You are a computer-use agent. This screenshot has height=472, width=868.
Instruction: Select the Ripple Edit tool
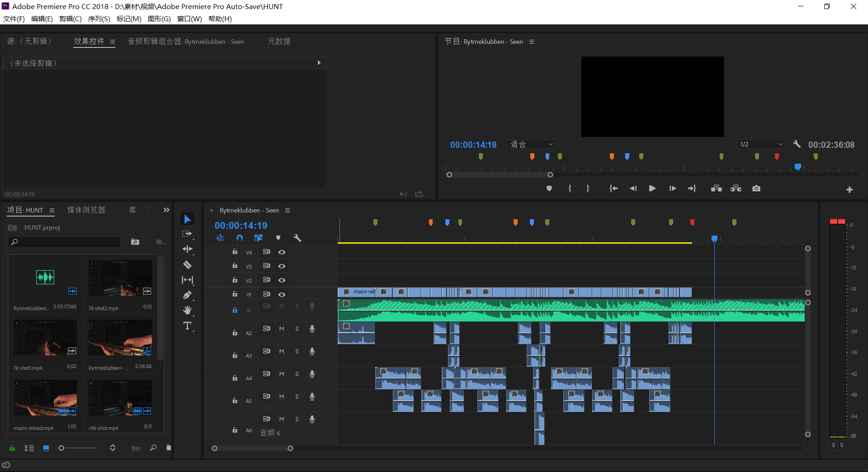[187, 249]
